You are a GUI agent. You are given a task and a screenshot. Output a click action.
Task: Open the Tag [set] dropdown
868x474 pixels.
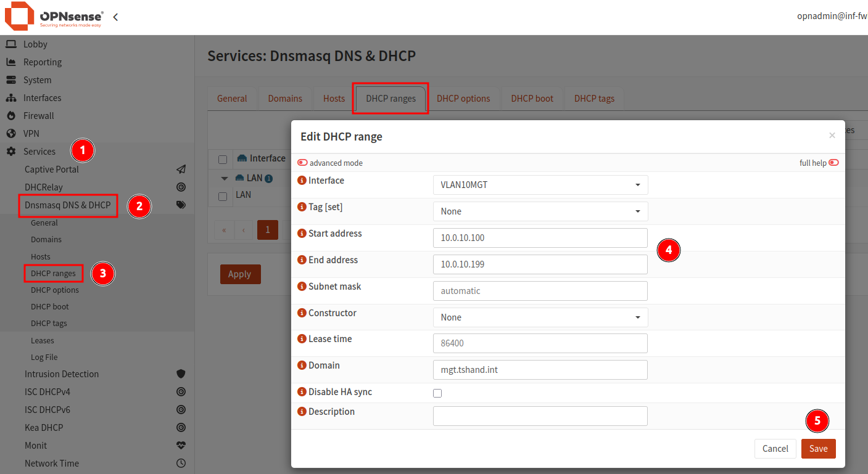pos(540,211)
